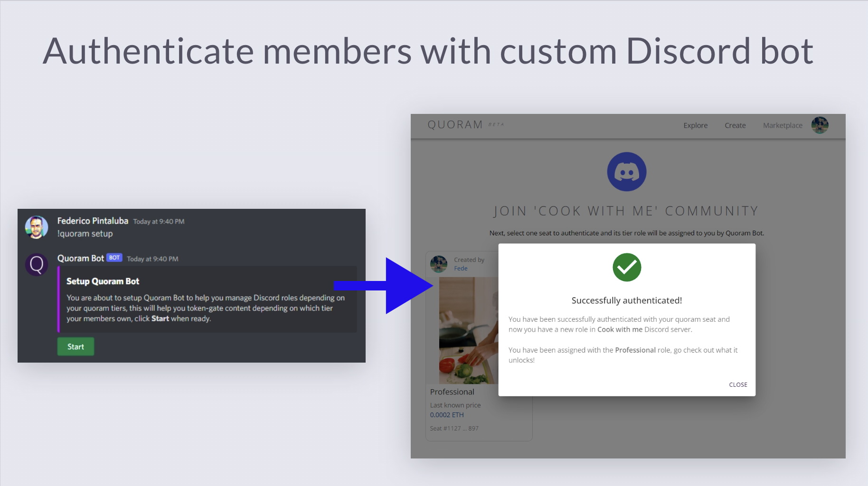Click the green Start button in Discord
This screenshot has width=868, height=486.
[x=75, y=346]
